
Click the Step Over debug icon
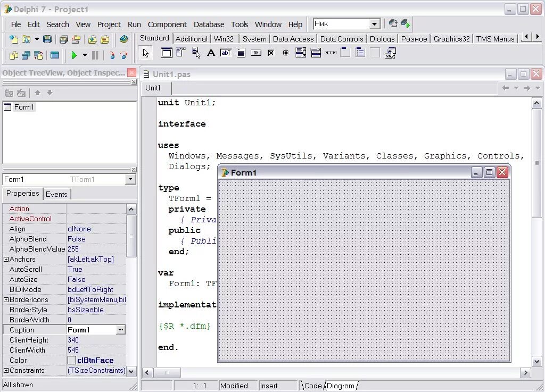click(124, 55)
